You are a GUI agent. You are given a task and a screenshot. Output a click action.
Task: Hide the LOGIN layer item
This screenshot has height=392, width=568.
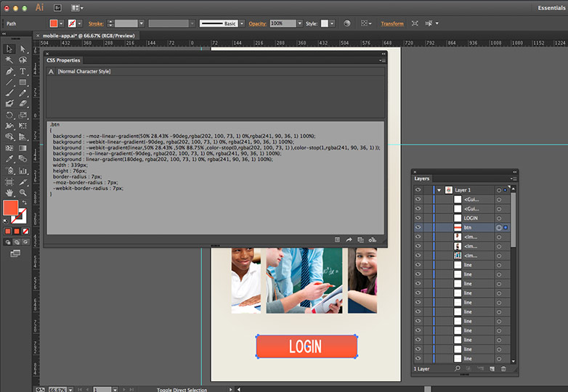[x=418, y=218]
